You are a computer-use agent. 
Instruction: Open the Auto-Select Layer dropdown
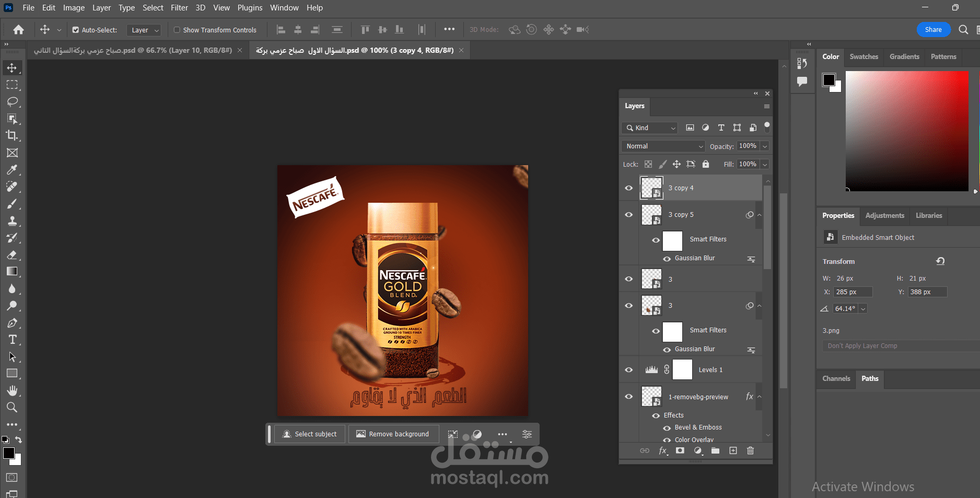144,30
